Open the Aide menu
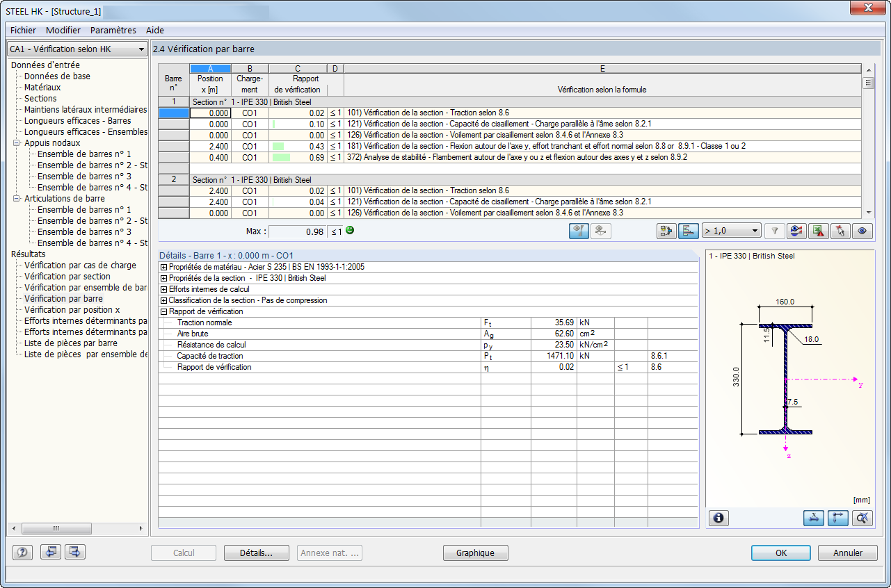 point(155,30)
